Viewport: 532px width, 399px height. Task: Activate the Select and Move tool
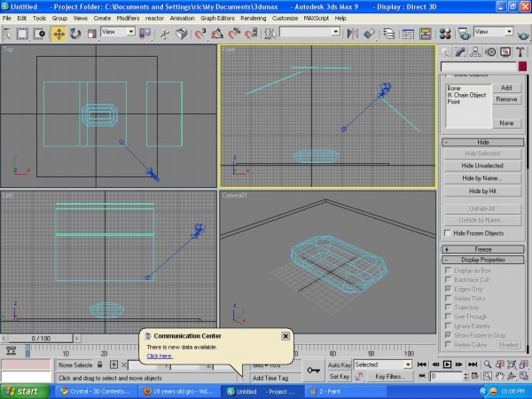coord(59,34)
